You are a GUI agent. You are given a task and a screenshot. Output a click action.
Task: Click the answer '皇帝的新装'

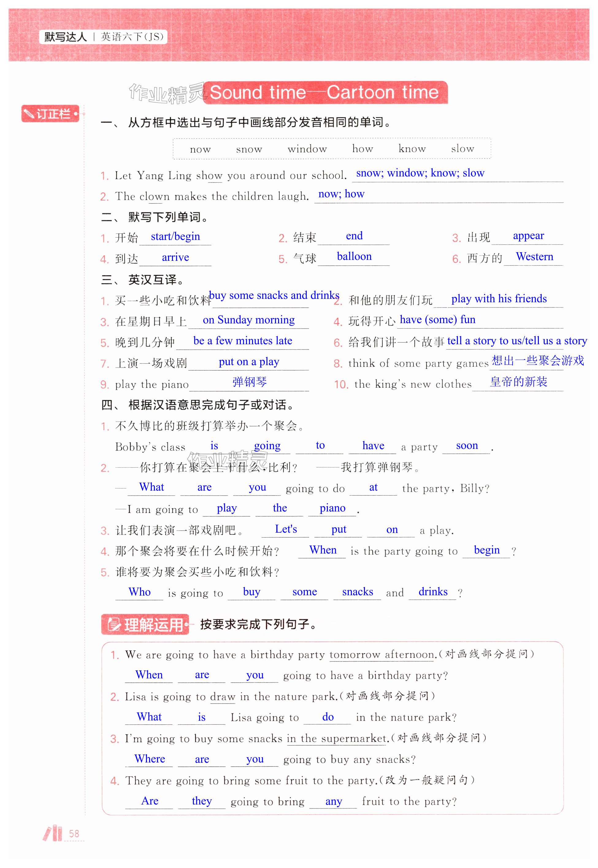point(518,382)
